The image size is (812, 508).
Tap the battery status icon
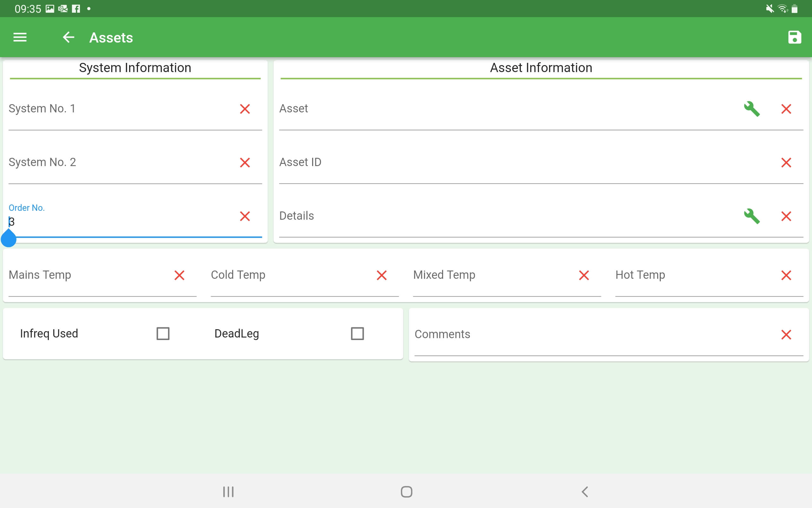pos(795,9)
